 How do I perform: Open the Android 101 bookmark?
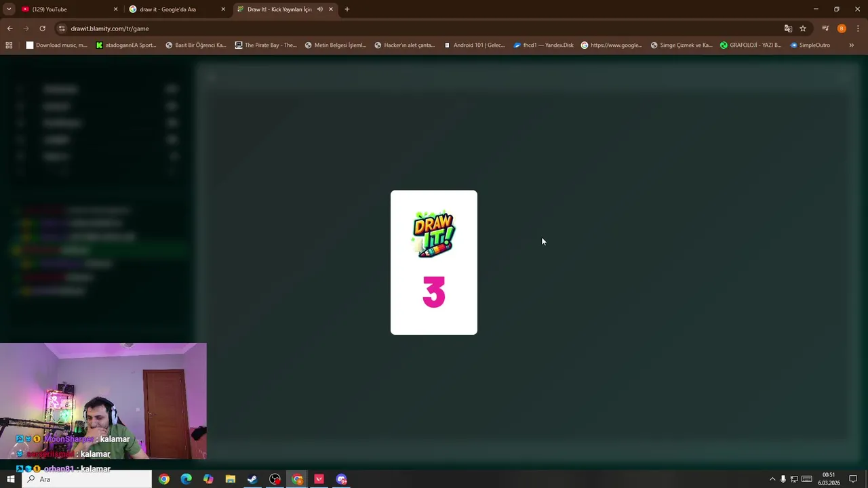point(475,45)
